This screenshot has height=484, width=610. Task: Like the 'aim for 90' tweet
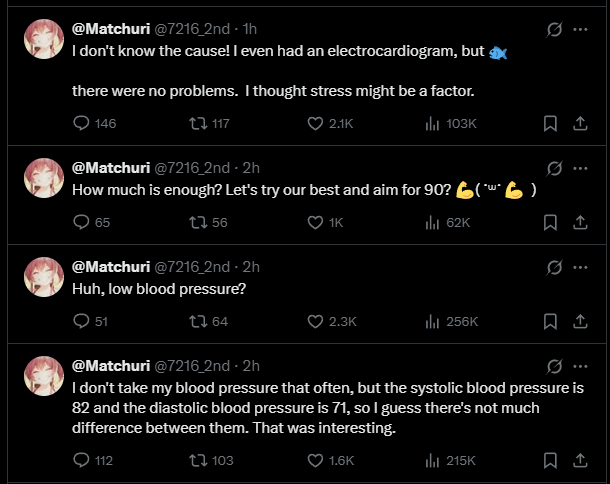(315, 222)
